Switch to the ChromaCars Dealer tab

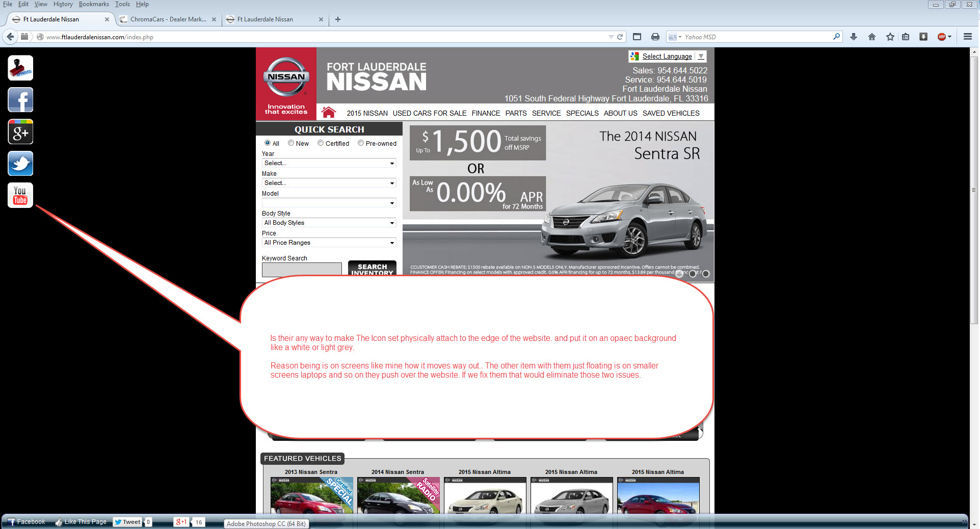pyautogui.click(x=168, y=19)
